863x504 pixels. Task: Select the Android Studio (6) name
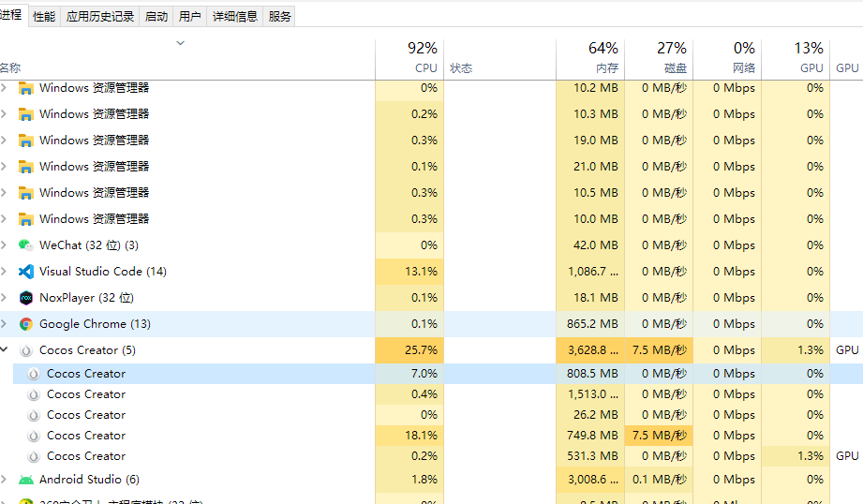[89, 480]
